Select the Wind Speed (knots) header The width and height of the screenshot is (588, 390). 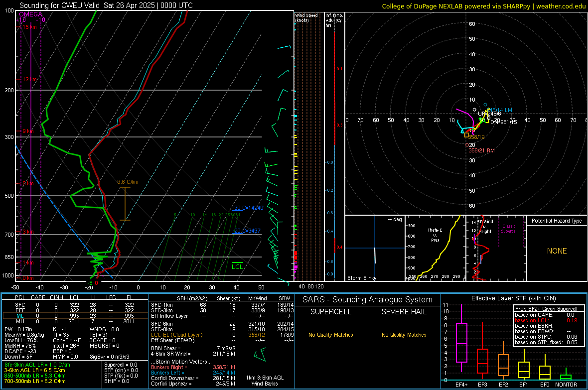(306, 17)
